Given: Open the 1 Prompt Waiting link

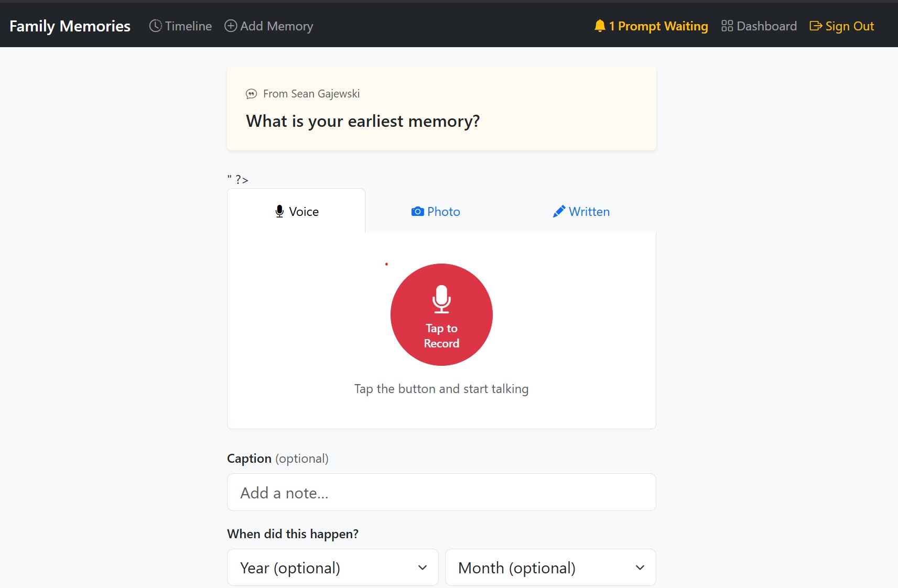Looking at the screenshot, I should point(651,26).
